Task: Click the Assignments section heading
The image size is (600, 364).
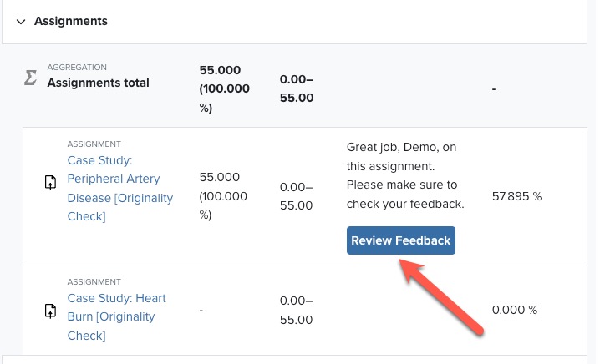Action: point(71,21)
